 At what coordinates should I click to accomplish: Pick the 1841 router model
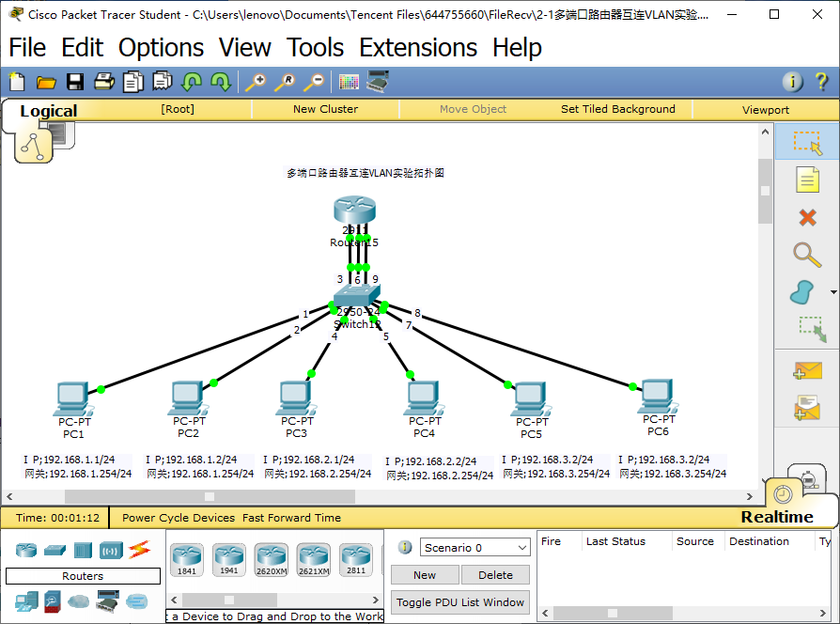point(186,560)
